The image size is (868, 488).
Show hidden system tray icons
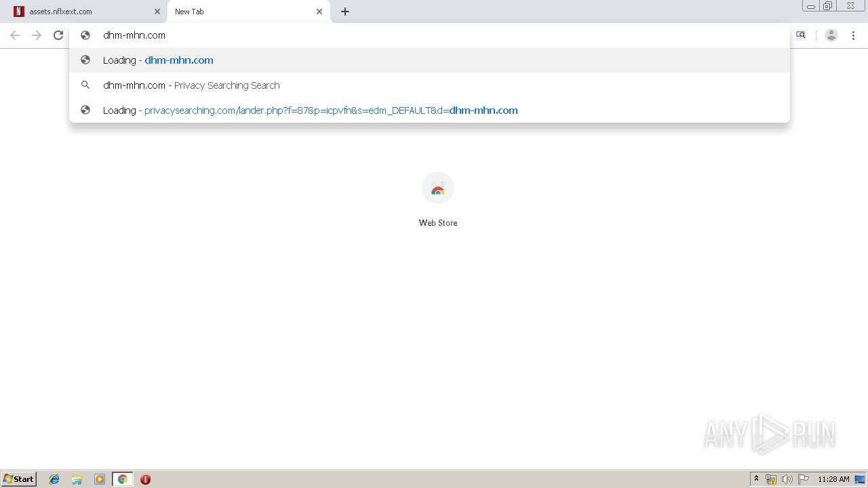click(x=757, y=479)
